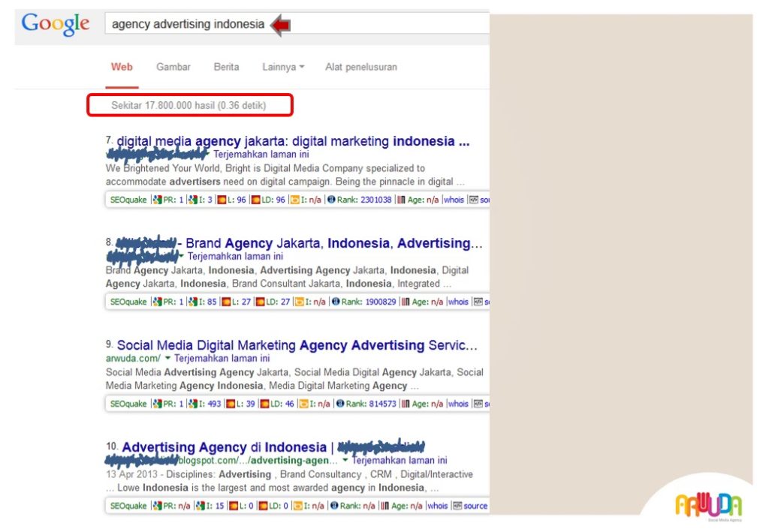Click the Google PR icon in result 9's SEOquake bar
Screen dimensions: 769x532
158,404
